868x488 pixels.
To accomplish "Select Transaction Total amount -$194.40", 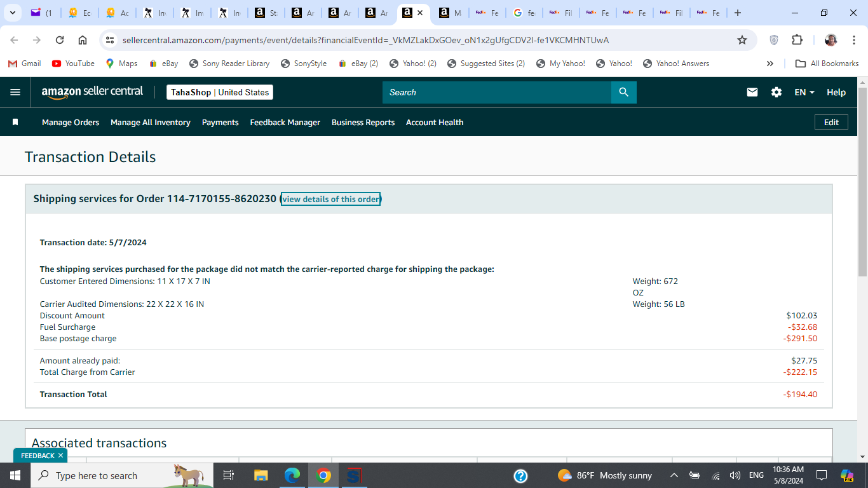I will coord(800,395).
